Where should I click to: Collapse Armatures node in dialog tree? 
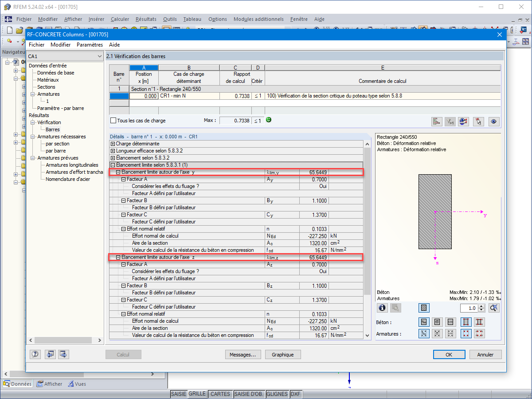tap(32, 94)
